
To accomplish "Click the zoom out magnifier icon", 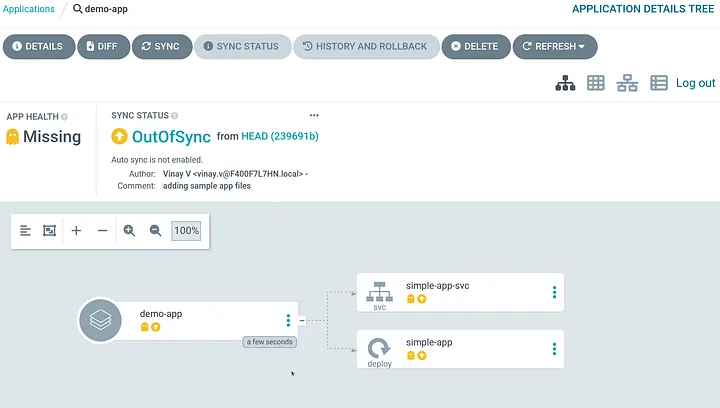I will pos(155,230).
